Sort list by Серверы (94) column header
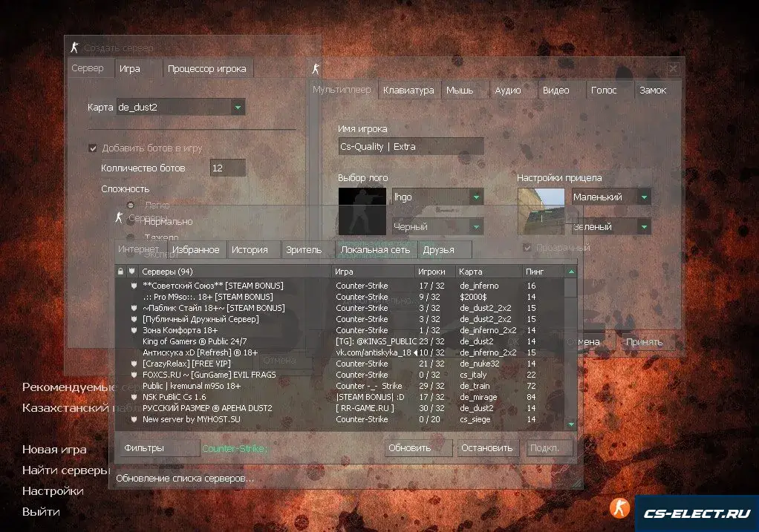The image size is (759, 532). (235, 272)
